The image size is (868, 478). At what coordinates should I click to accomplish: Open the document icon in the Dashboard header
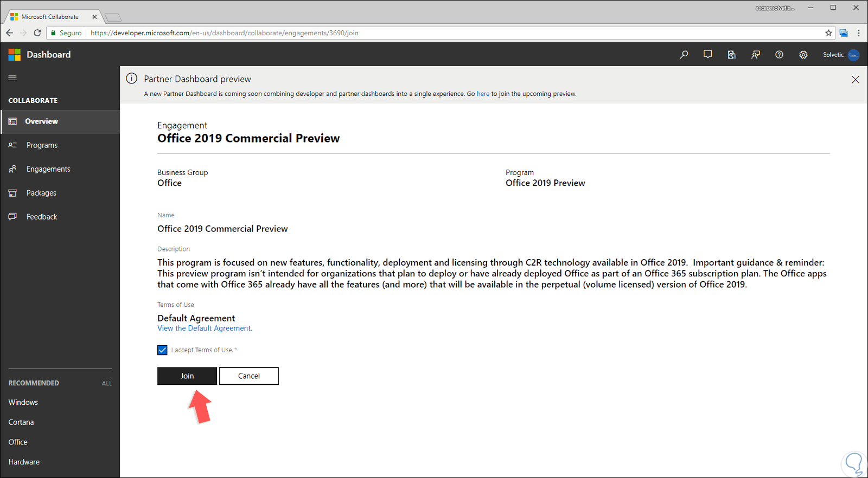[732, 55]
